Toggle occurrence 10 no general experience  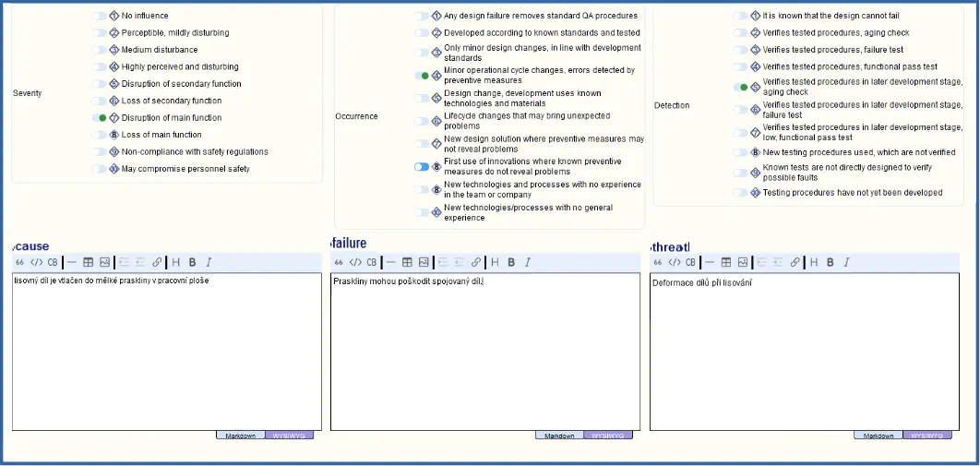pos(422,212)
